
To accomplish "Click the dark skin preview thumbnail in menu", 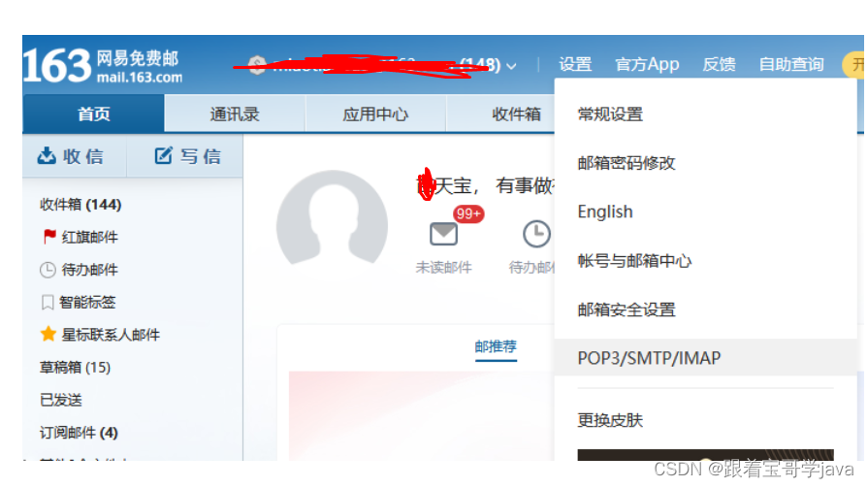I will tap(705, 455).
